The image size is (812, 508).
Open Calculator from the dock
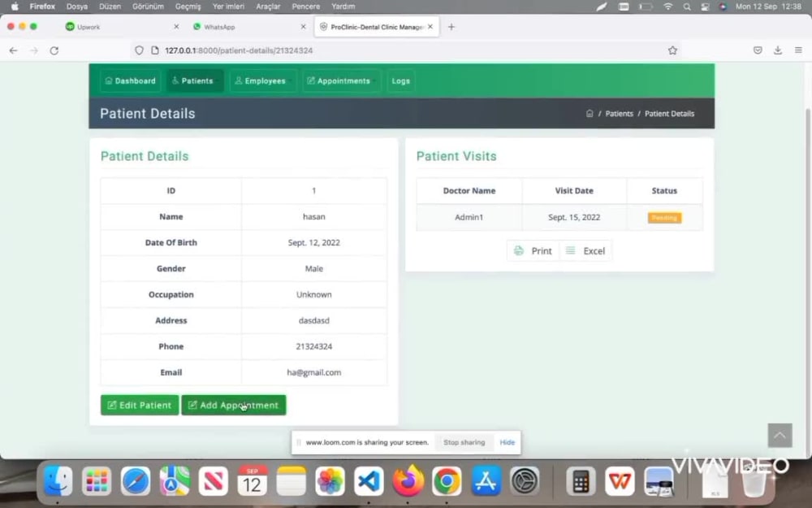(581, 481)
